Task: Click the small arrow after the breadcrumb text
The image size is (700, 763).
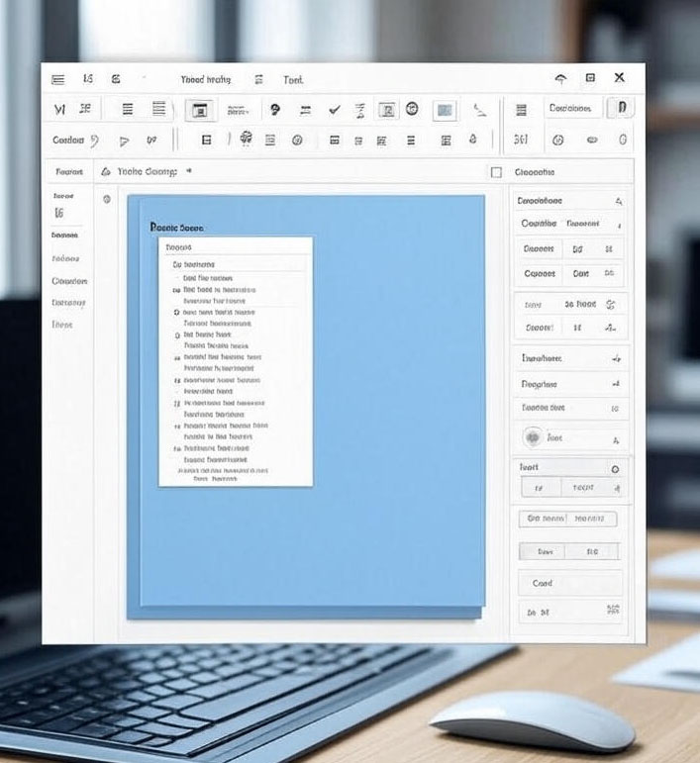Action: pos(189,171)
